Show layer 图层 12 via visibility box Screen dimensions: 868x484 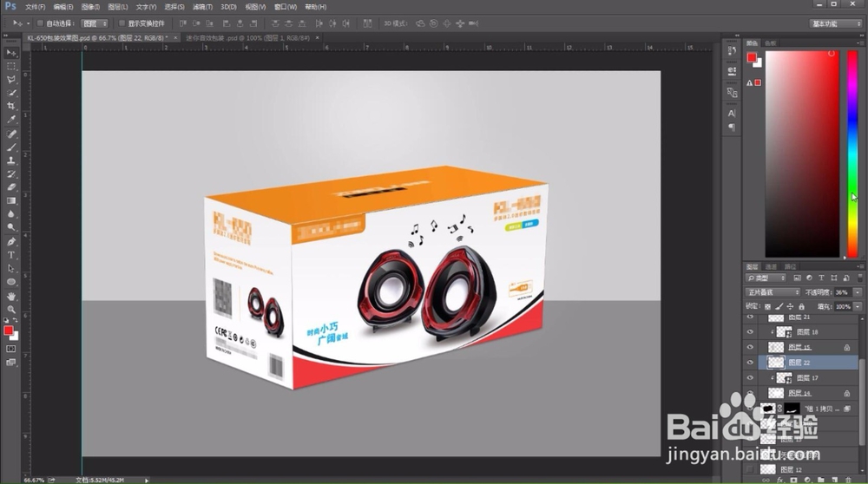coord(750,469)
